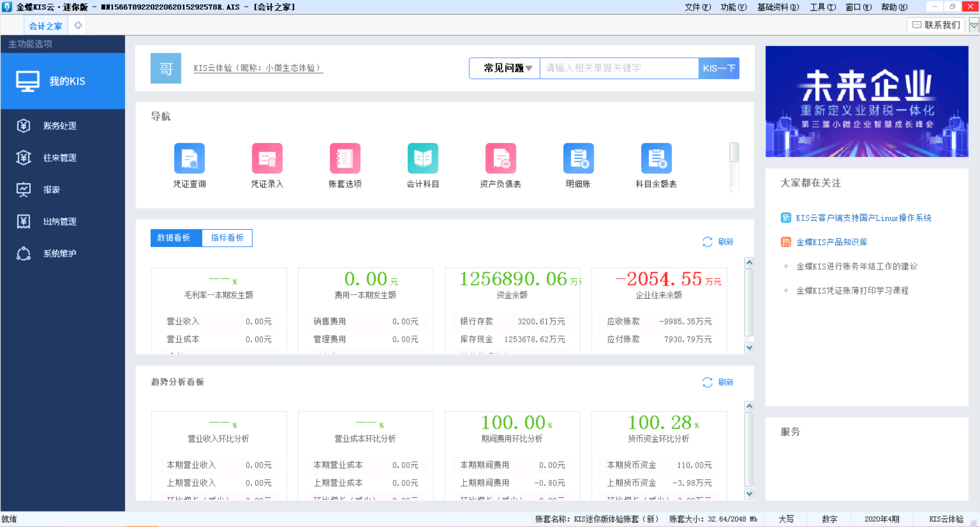Screen dimensions: 980x527
Task: Open the 资产负债表 balance sheet icon
Action: [x=501, y=158]
